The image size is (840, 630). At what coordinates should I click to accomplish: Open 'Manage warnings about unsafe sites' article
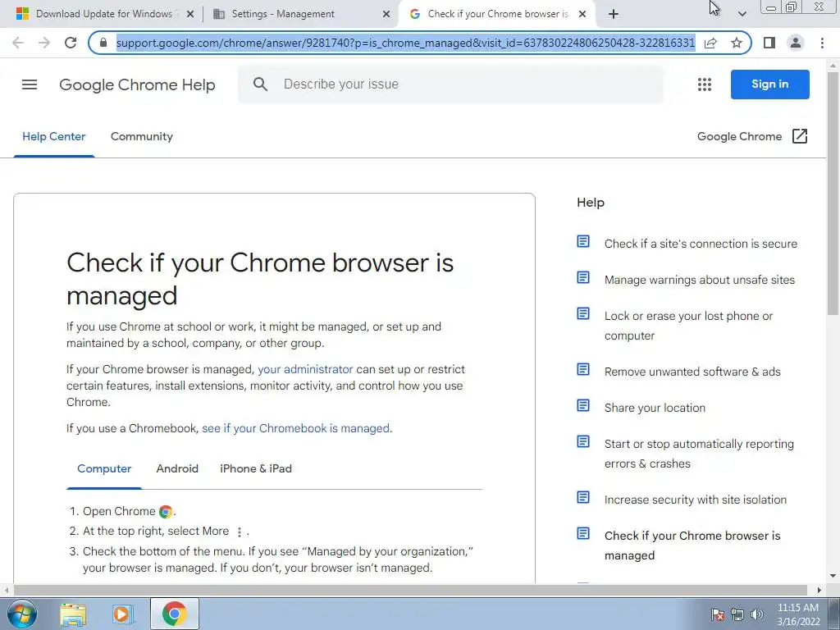click(700, 280)
